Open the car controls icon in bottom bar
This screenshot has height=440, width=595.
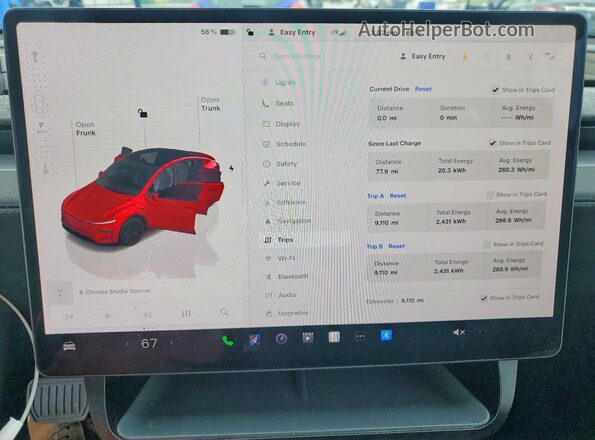pos(69,346)
